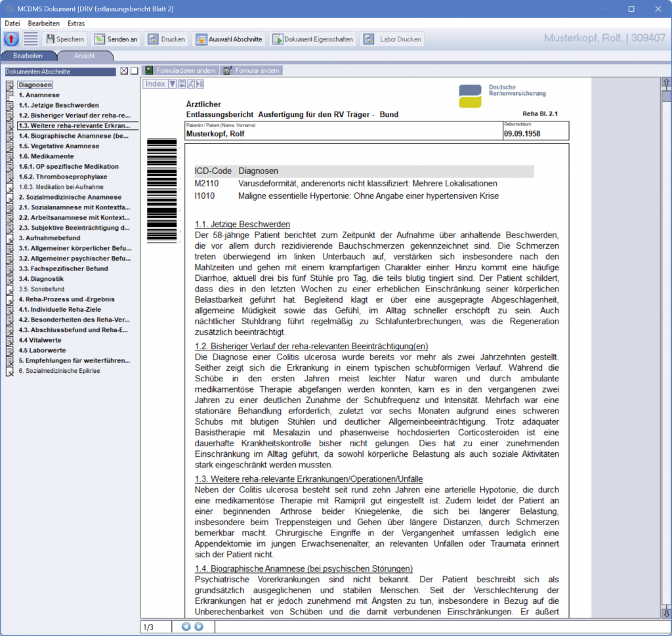Click the Senden an toolbar button

click(x=116, y=39)
